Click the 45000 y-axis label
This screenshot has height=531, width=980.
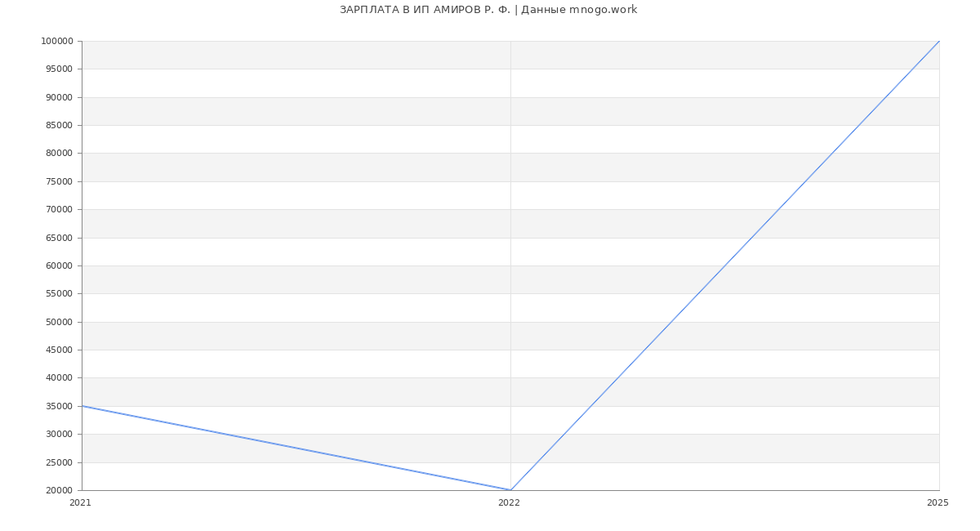tap(59, 350)
